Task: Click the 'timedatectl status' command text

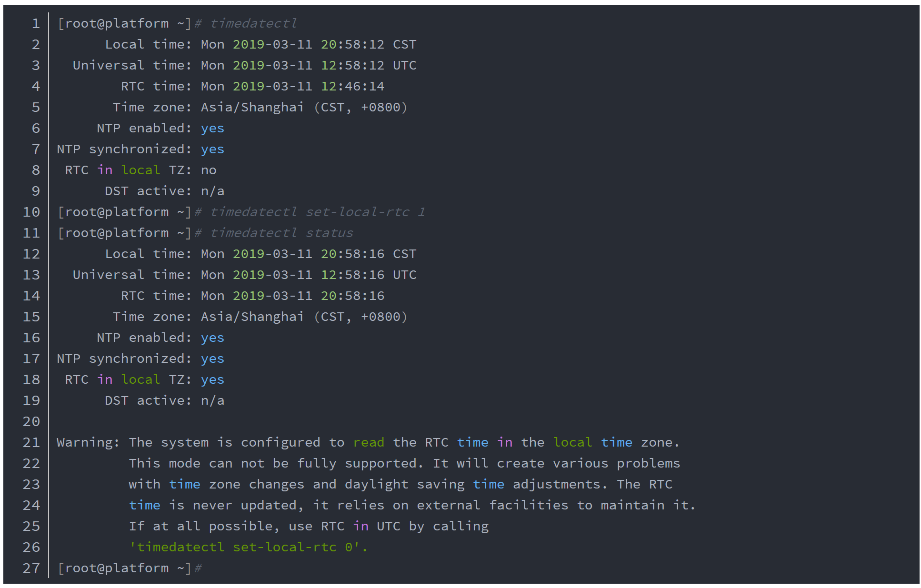Action: pos(281,233)
